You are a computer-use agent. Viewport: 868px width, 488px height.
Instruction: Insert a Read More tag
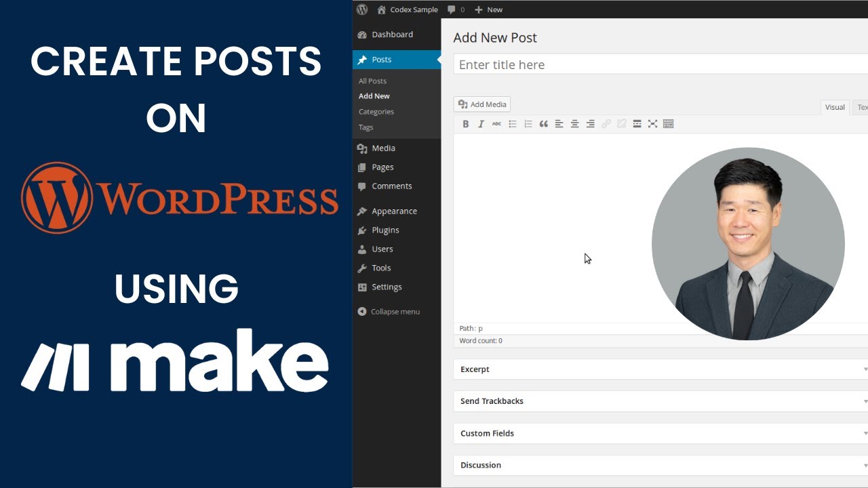pos(637,124)
